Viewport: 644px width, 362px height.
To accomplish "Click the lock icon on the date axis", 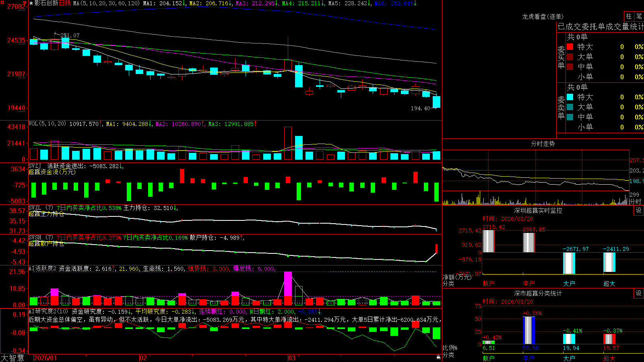I will [439, 357].
